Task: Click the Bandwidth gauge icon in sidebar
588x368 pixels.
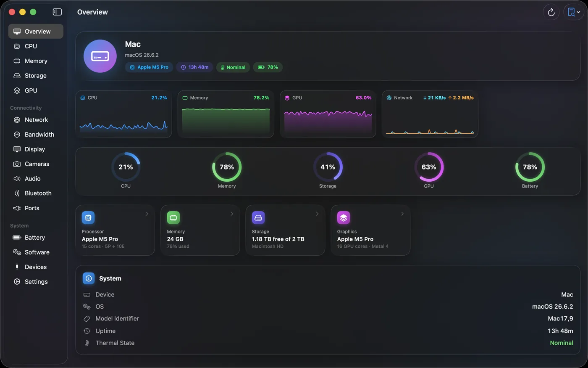Action: point(17,135)
